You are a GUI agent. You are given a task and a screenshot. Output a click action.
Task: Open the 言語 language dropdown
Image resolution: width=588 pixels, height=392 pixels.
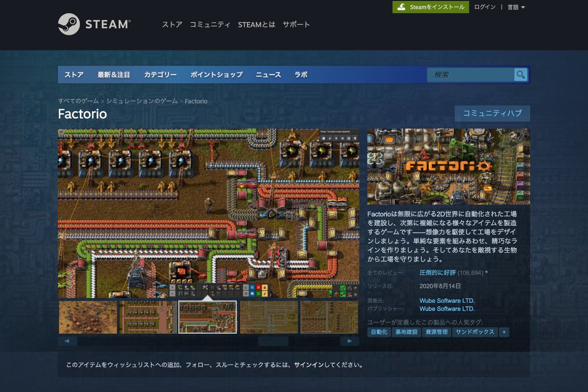pyautogui.click(x=516, y=7)
